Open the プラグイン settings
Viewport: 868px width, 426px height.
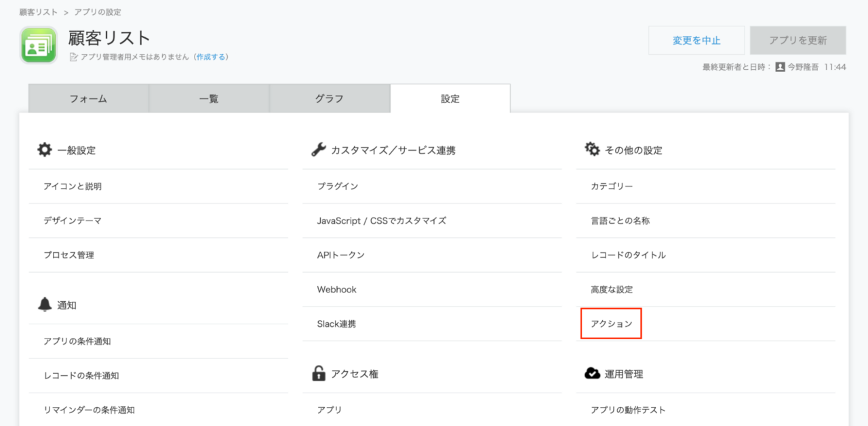point(337,186)
